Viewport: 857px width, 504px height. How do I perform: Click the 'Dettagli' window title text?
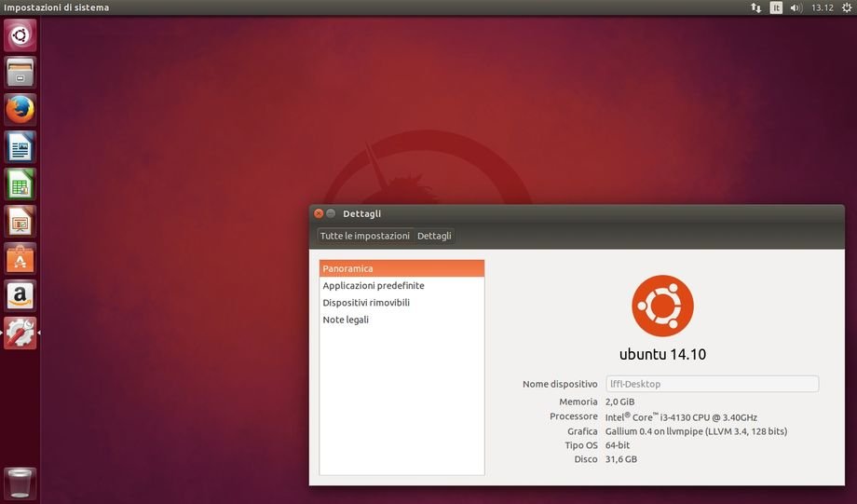point(361,213)
